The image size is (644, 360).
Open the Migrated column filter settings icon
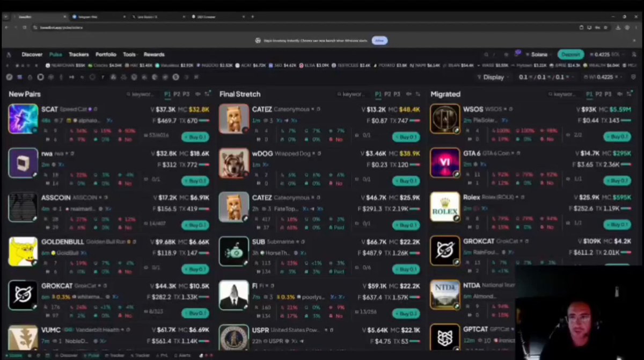pos(630,94)
